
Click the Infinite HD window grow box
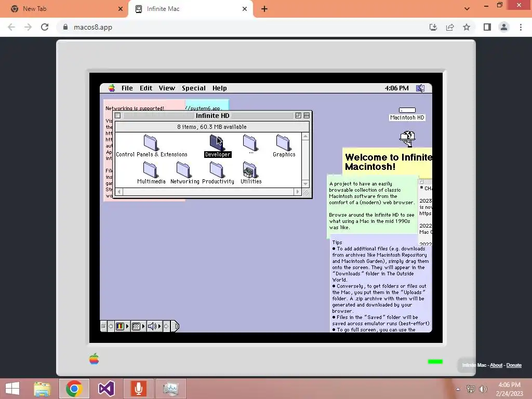tap(305, 192)
